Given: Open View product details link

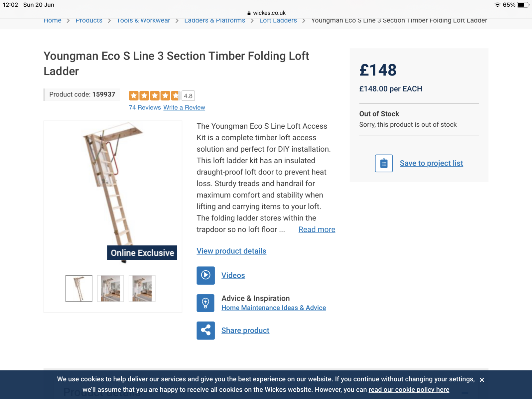Looking at the screenshot, I should point(231,251).
